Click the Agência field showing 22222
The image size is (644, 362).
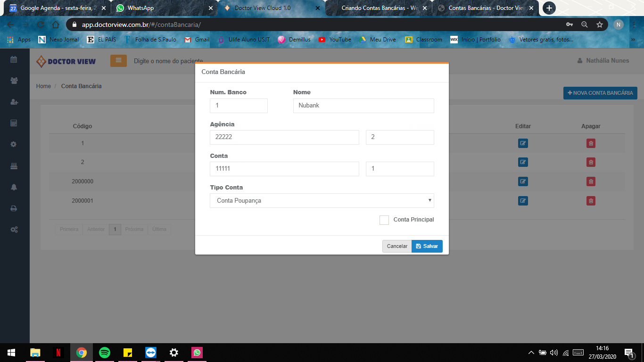[284, 137]
